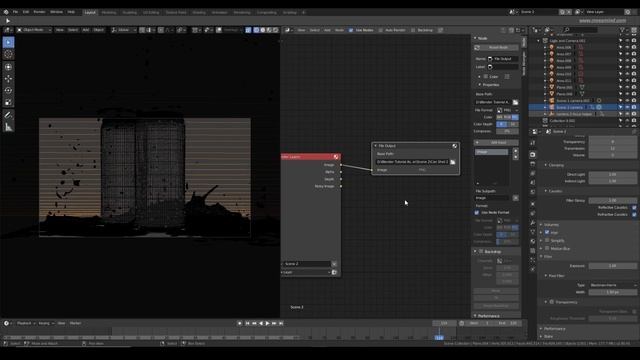
Task: Open the File Format dropdown in Properties section
Action: (x=507, y=110)
